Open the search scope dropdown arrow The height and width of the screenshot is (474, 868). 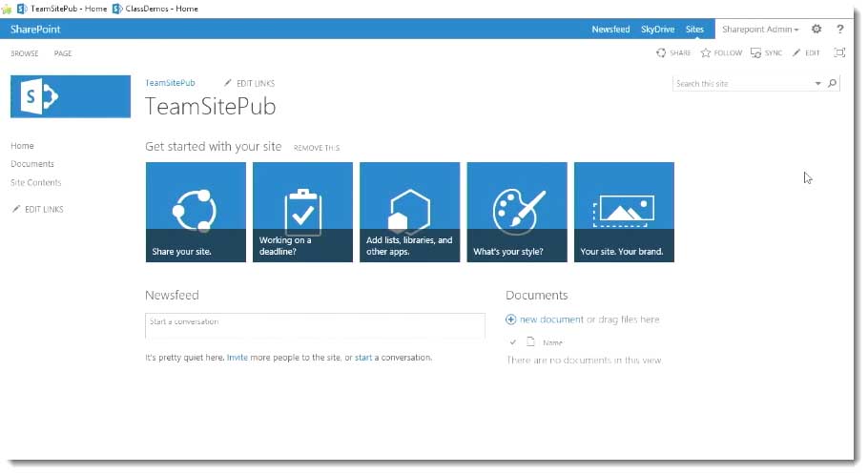pyautogui.click(x=817, y=84)
